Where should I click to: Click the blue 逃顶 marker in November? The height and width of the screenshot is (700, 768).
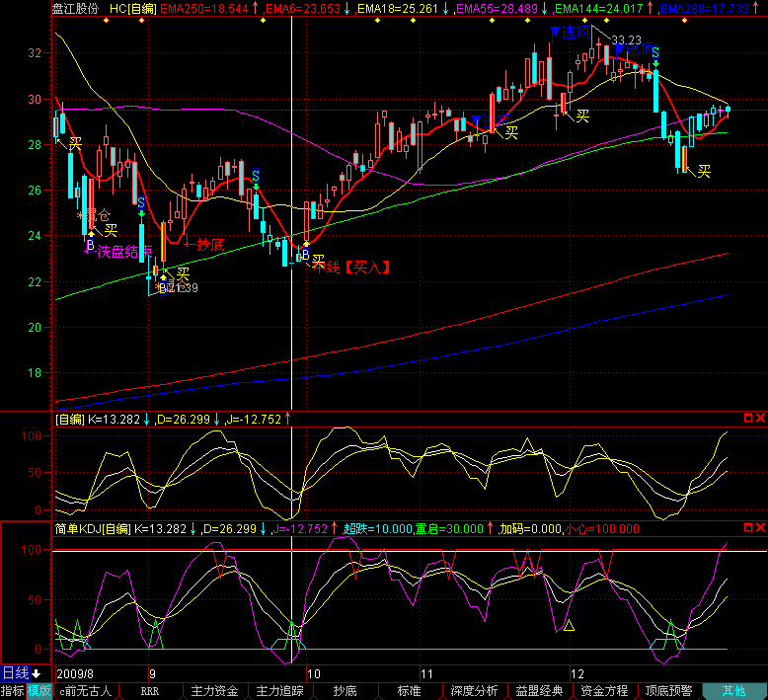click(491, 120)
